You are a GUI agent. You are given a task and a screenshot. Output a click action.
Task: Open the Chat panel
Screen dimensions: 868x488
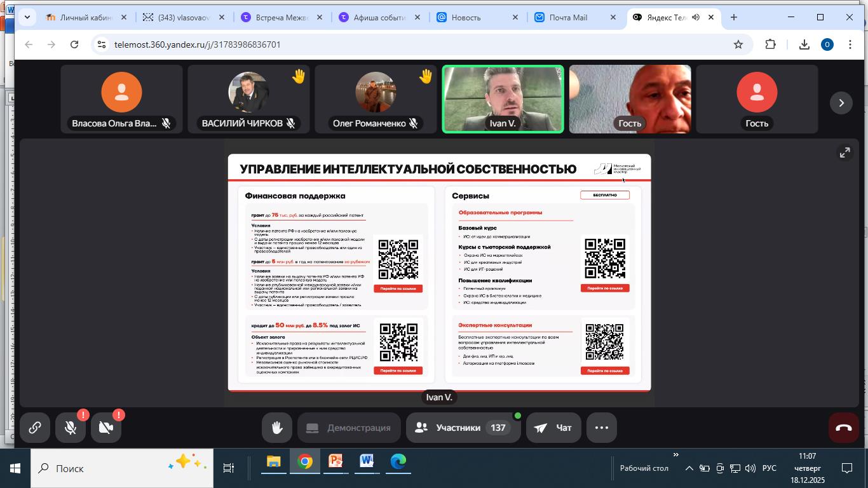(553, 428)
